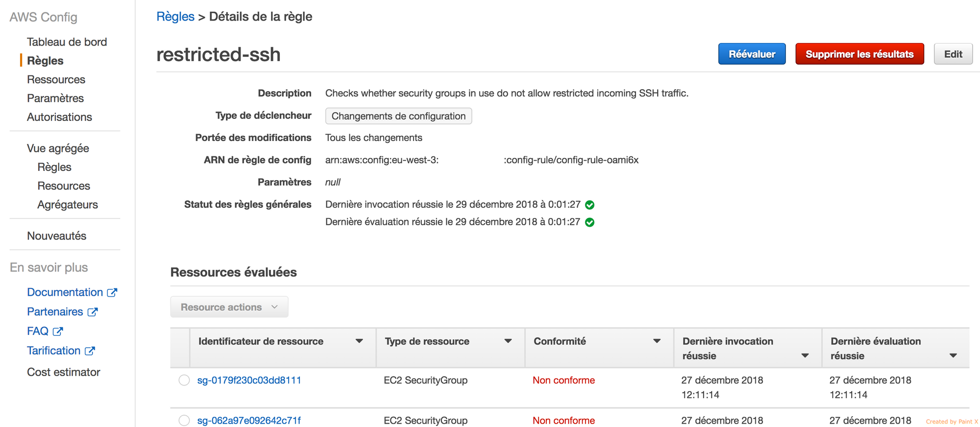The width and height of the screenshot is (980, 427).
Task: Open the FAQ link
Action: pos(38,332)
